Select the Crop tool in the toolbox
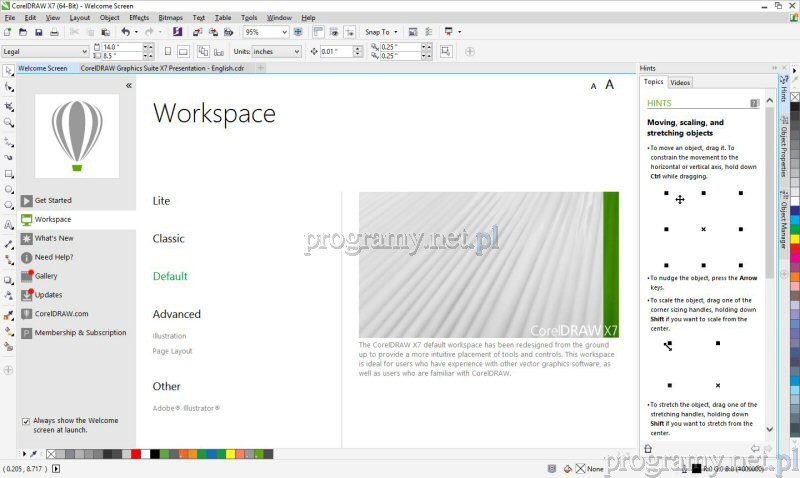 (x=8, y=105)
